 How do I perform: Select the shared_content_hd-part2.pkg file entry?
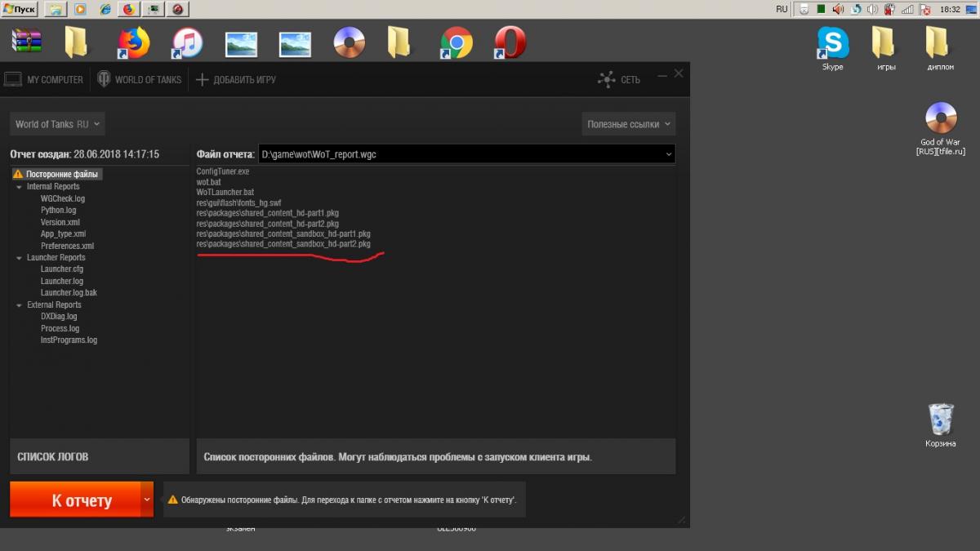click(x=268, y=224)
